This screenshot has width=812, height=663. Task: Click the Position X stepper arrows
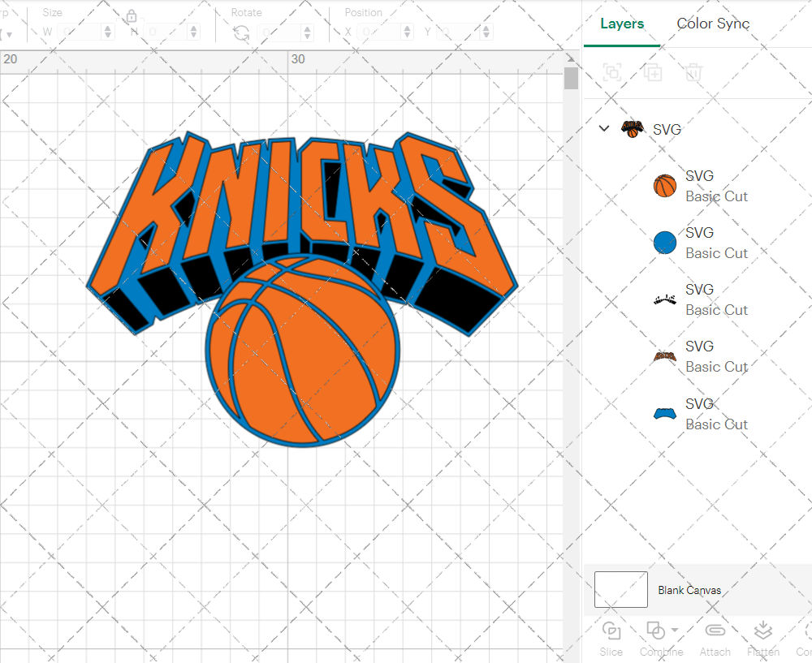click(x=407, y=32)
